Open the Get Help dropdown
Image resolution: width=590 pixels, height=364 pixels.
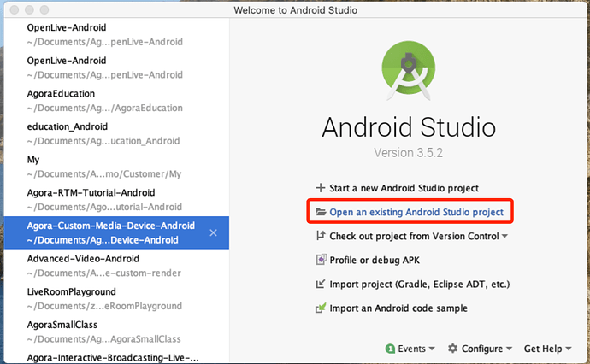point(548,349)
